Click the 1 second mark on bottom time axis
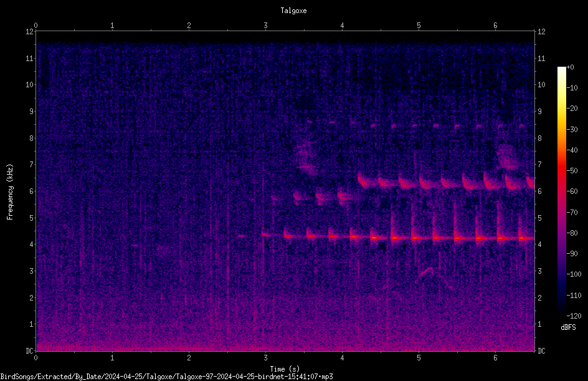Viewport: 588px width, 381px height. point(112,358)
